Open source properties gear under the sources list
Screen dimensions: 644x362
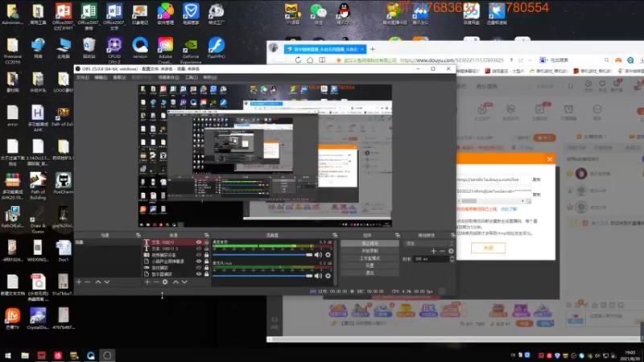(x=165, y=282)
